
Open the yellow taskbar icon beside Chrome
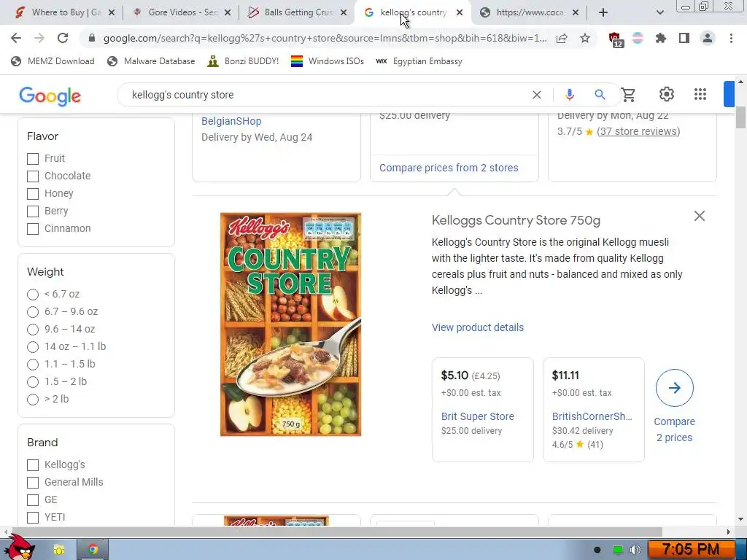click(58, 550)
